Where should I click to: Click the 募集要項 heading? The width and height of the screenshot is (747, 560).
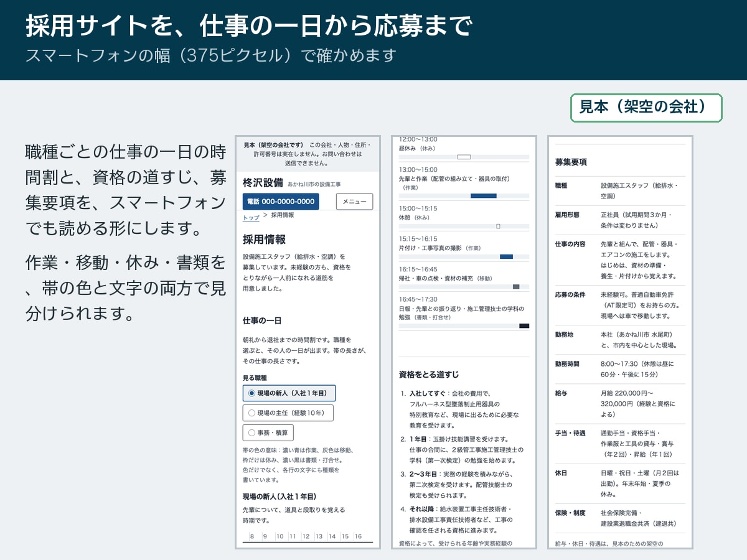click(x=571, y=162)
